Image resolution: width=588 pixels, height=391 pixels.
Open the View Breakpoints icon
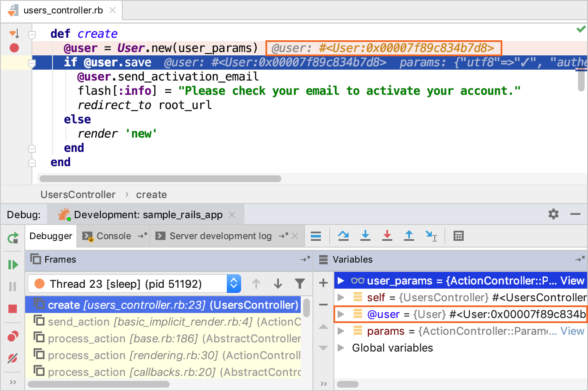(x=13, y=336)
